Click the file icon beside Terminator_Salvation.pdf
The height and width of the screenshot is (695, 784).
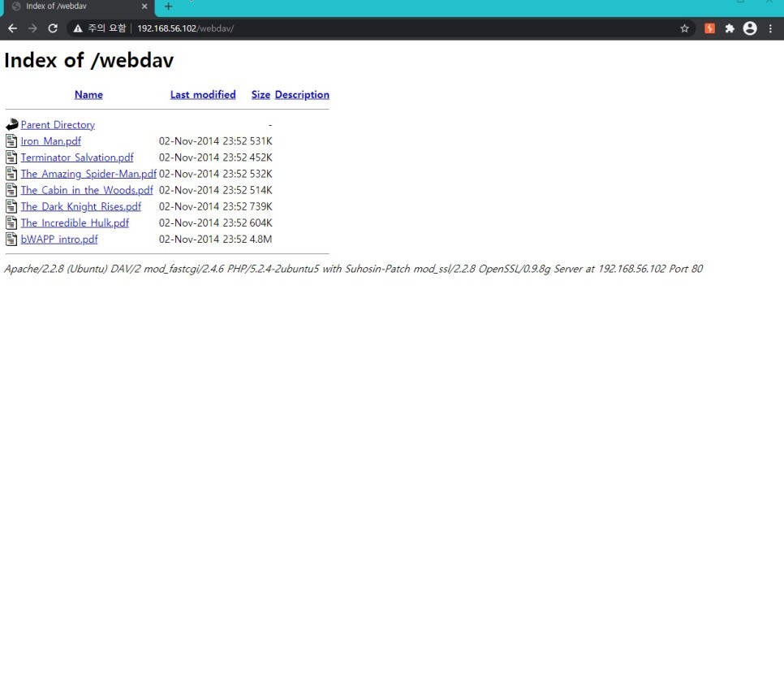click(x=11, y=158)
